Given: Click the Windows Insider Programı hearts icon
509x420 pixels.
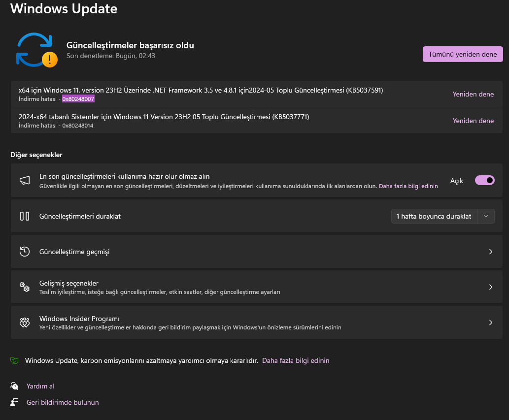Looking at the screenshot, I should [25, 323].
